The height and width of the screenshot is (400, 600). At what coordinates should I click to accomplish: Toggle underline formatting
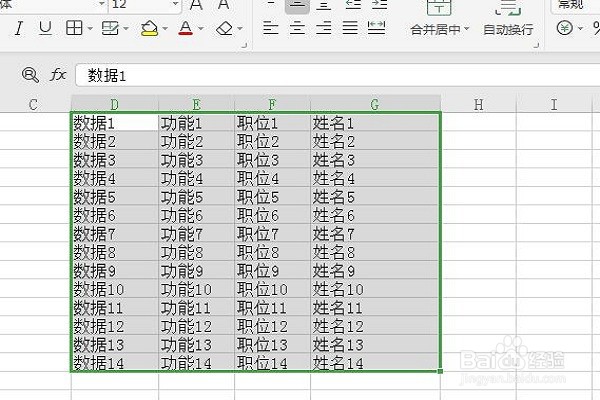[46, 28]
